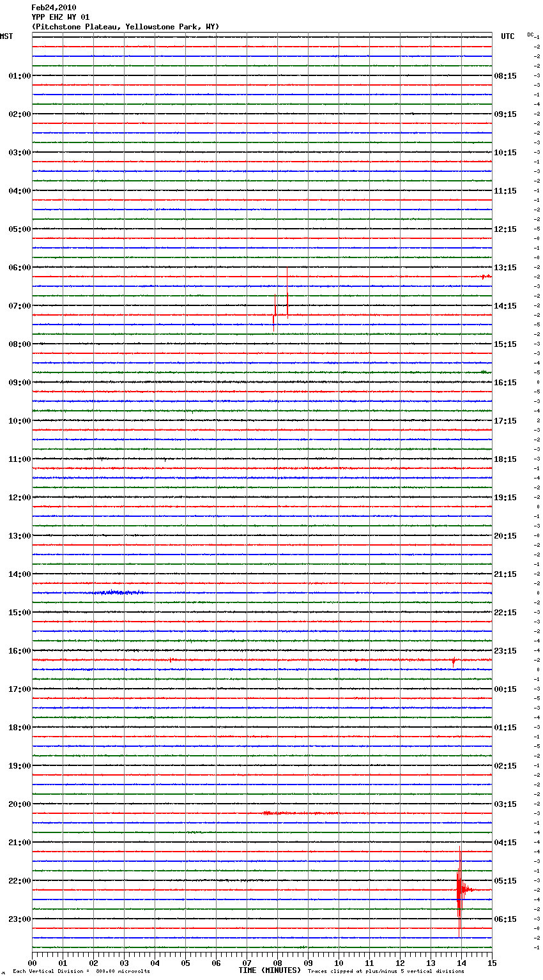Click the 06:15 UTC time label
The image size is (543, 980).
[505, 919]
